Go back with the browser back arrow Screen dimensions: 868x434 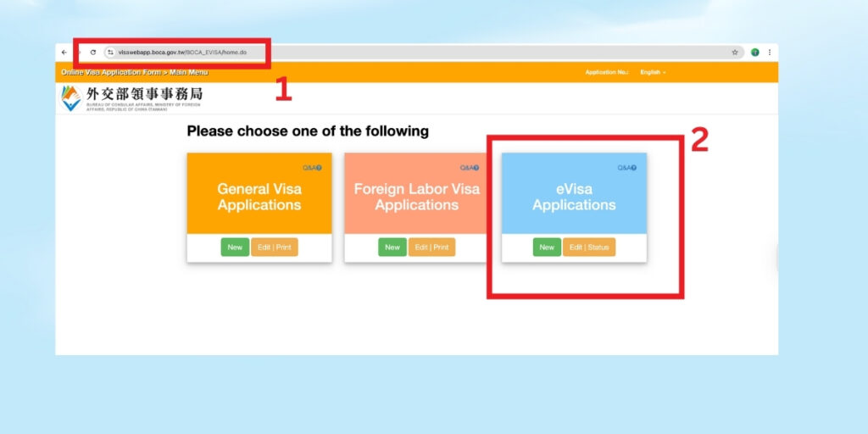pyautogui.click(x=64, y=53)
